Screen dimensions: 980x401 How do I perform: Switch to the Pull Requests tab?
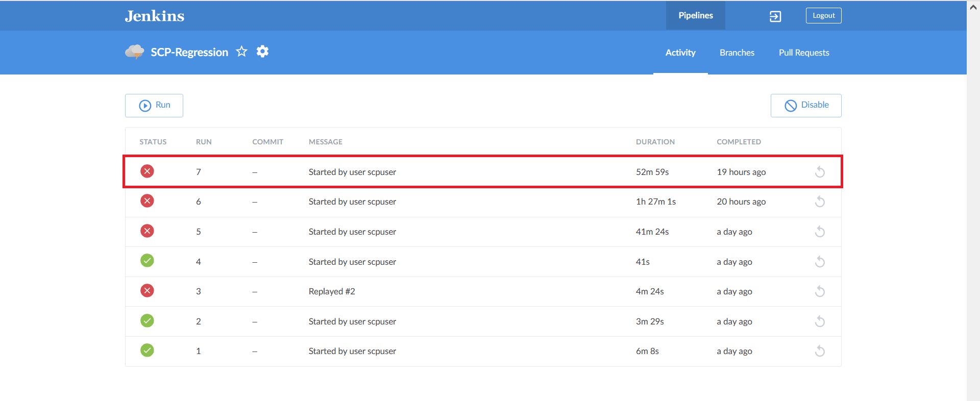(x=804, y=53)
